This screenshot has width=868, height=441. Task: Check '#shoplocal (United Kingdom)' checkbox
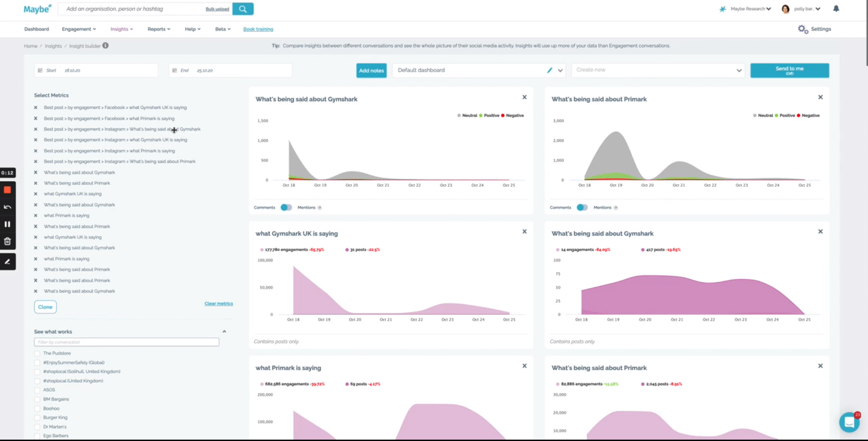[37, 381]
